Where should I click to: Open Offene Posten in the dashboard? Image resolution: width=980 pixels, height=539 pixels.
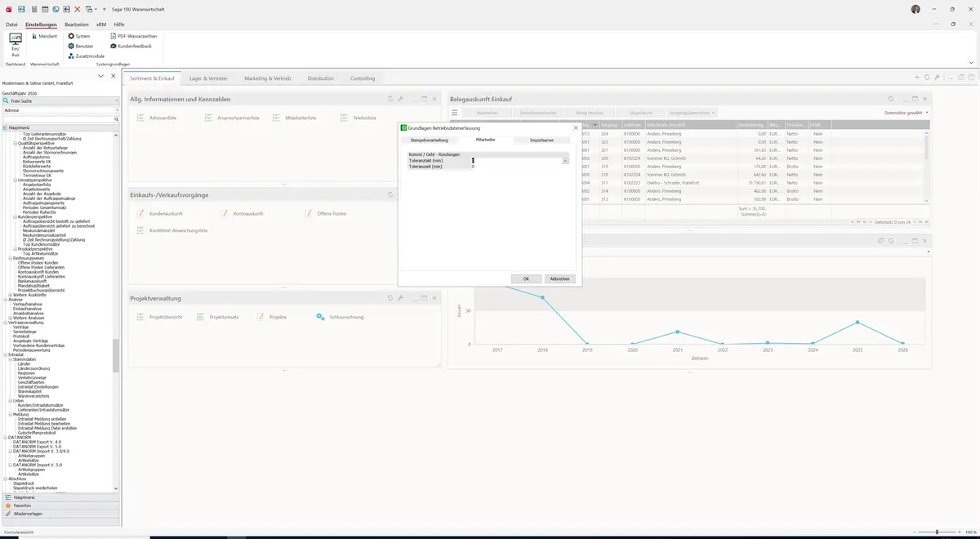(325, 214)
